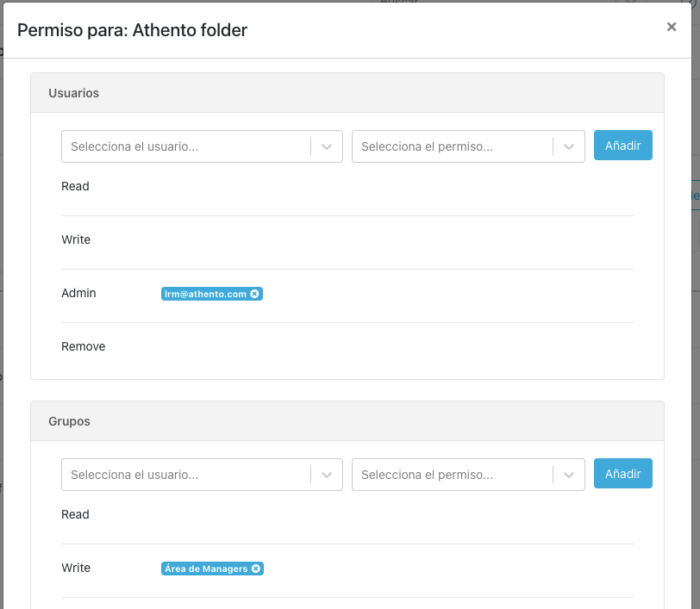The height and width of the screenshot is (609, 700).
Task: Remove Área de Managers from Write permission
Action: 256,569
